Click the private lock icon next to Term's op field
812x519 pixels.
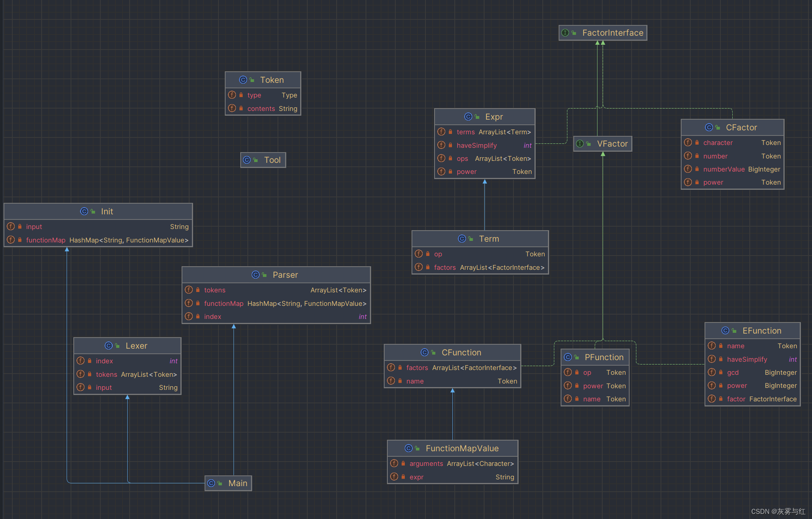pos(428,254)
